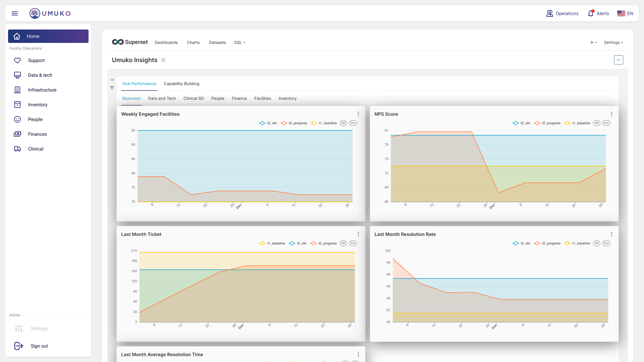
Task: Open the hamburger menu icon
Action: [15, 13]
